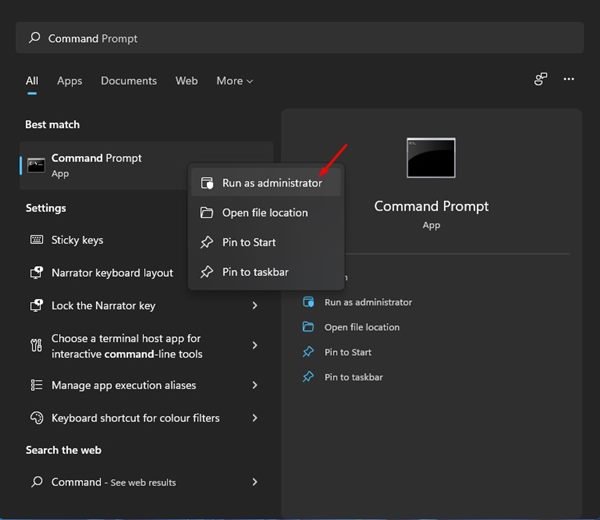Click the shield icon beside Run as administrator in context menu

(x=207, y=183)
